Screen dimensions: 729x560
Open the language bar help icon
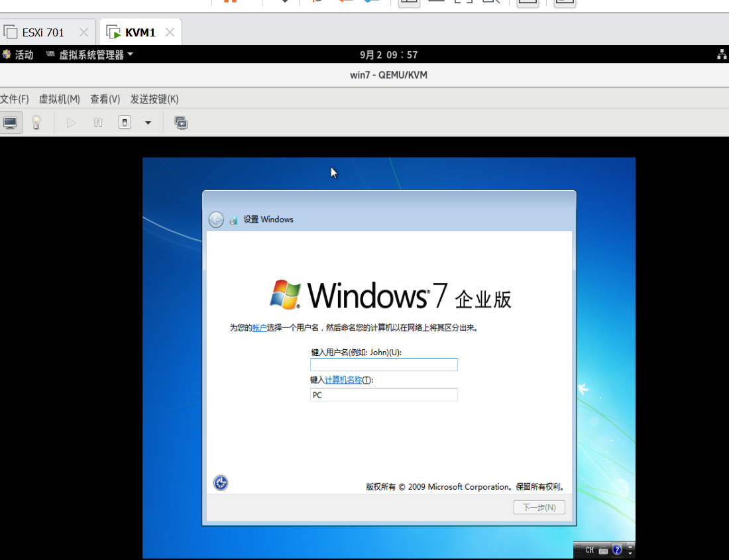617,550
